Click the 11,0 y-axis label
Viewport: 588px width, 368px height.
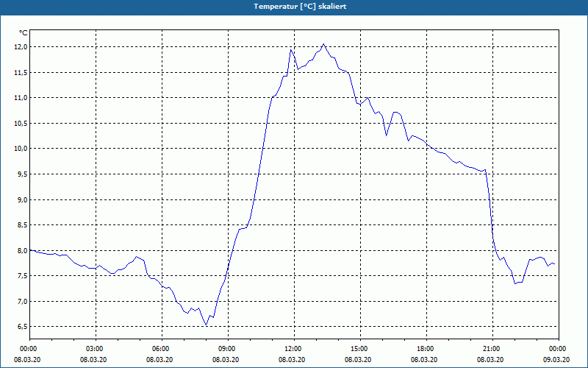click(21, 98)
